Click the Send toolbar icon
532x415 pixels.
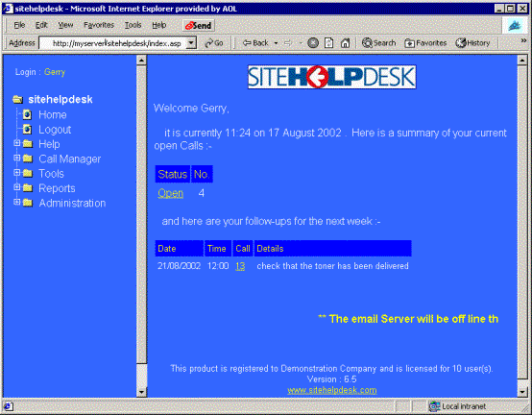coord(199,25)
